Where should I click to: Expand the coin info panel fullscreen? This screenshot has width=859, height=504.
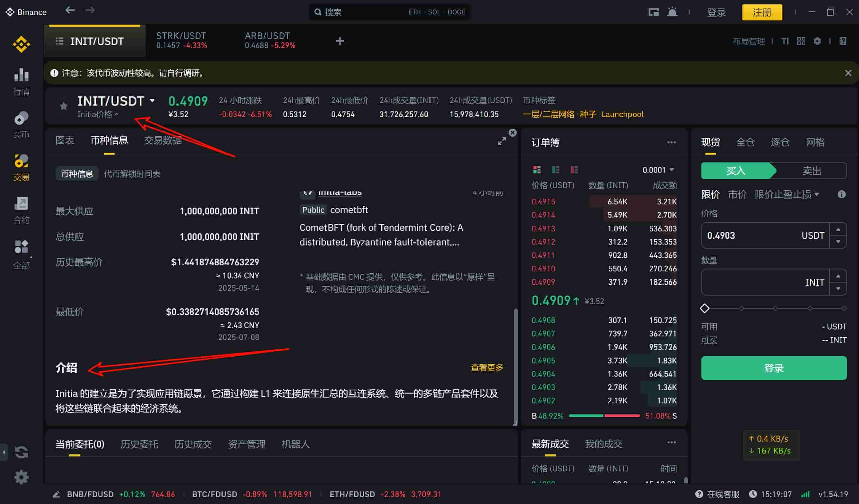(501, 141)
